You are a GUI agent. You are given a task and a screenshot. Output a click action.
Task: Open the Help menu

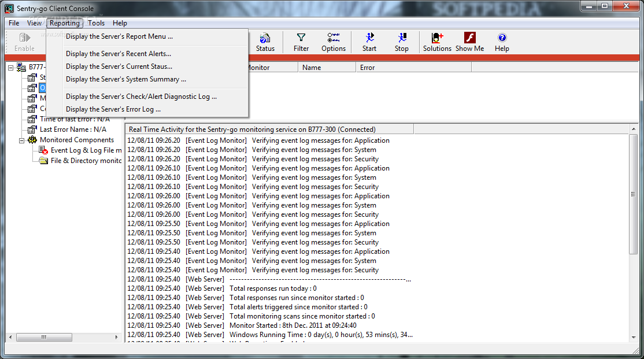[120, 23]
